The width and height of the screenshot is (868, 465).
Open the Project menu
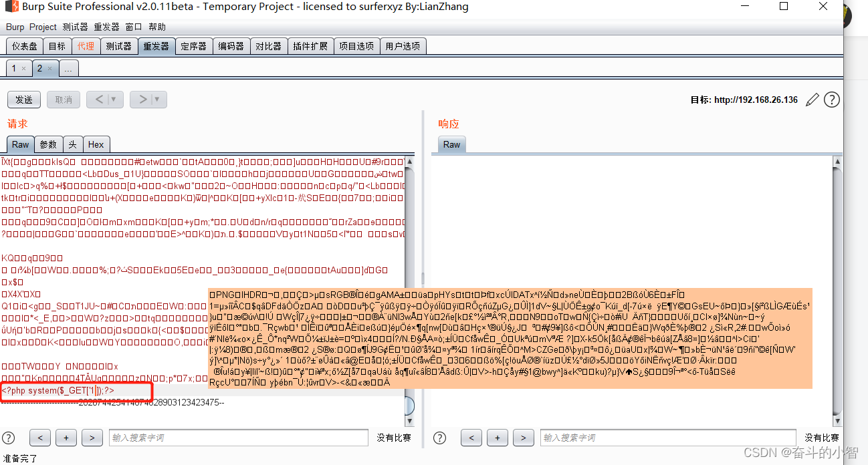click(43, 27)
